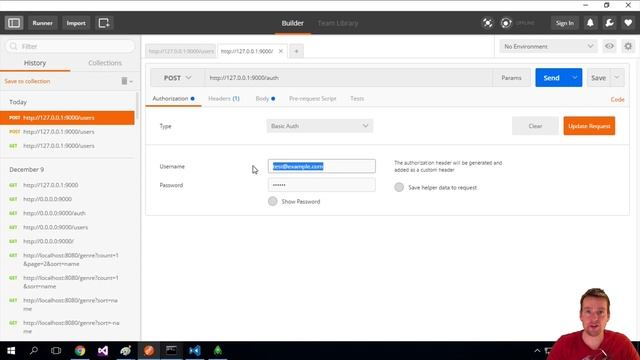This screenshot has width=640, height=360.
Task: Click the Sign In button
Action: (564, 23)
